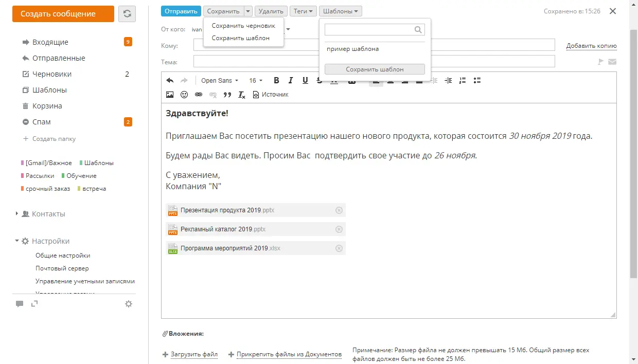The width and height of the screenshot is (638, 364).
Task: Open the insert image tool
Action: pos(170,94)
